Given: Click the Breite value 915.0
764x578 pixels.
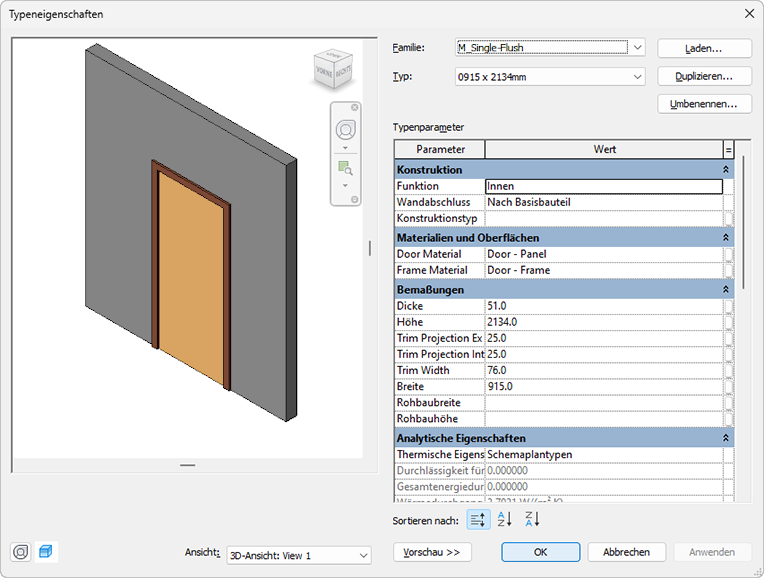Looking at the screenshot, I should click(604, 386).
